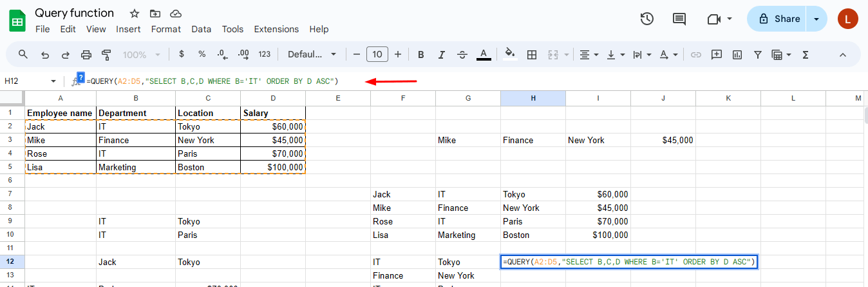The width and height of the screenshot is (868, 287).
Task: Toggle bold formatting
Action: pyautogui.click(x=421, y=55)
